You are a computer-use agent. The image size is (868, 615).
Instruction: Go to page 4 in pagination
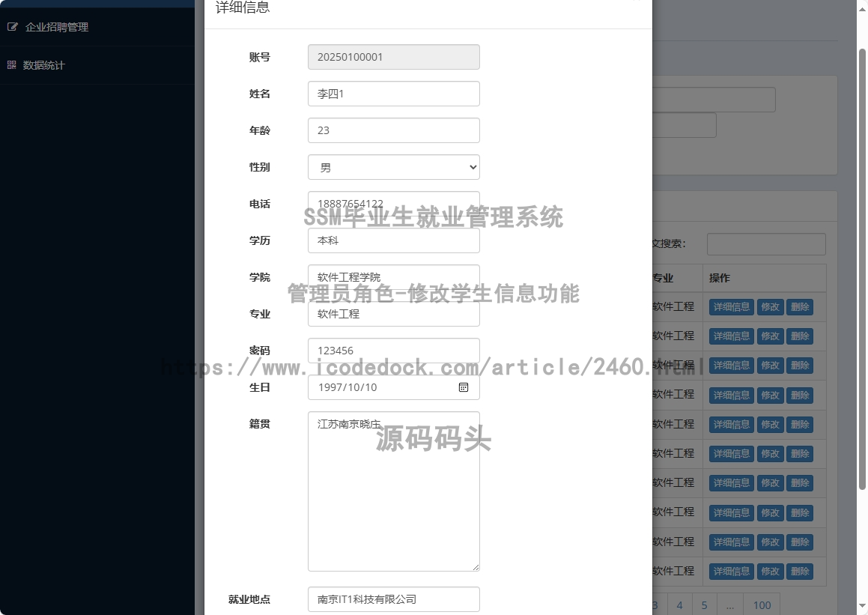[x=679, y=605]
